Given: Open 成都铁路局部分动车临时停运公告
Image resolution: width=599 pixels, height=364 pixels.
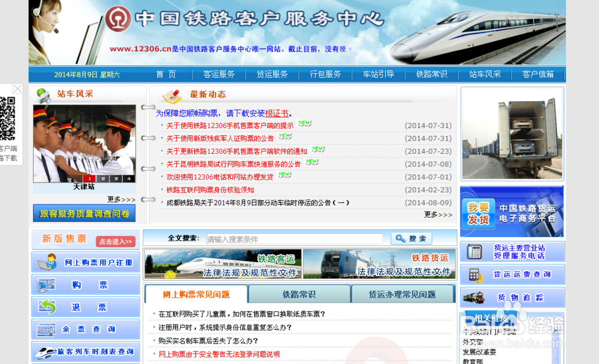Looking at the screenshot, I should tap(258, 202).
